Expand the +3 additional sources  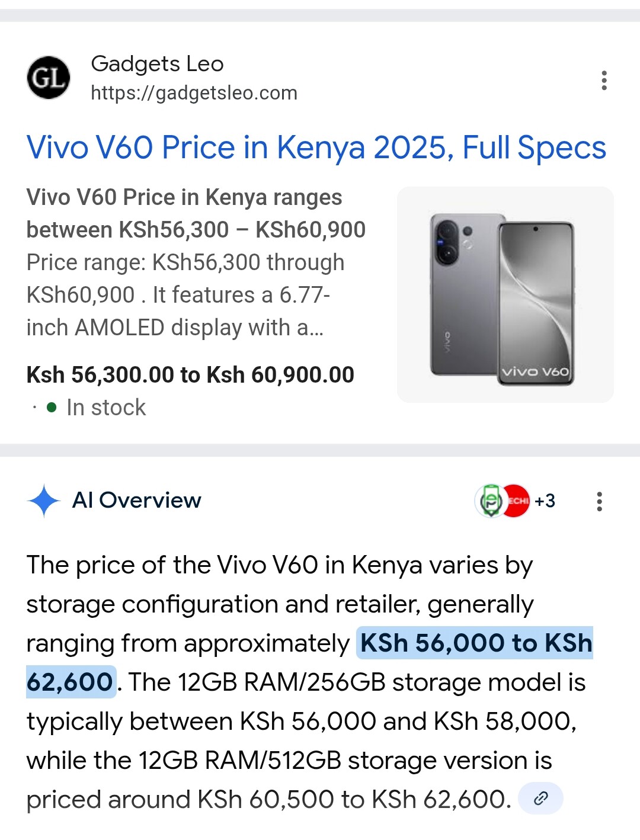(545, 501)
